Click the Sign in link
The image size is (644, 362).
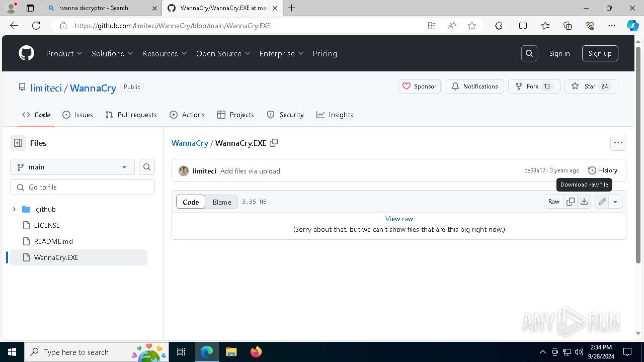[x=559, y=53]
